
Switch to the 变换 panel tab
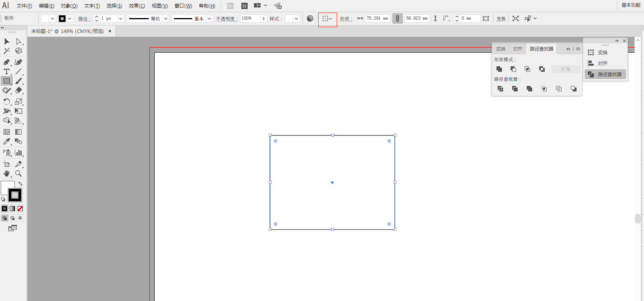click(x=500, y=49)
